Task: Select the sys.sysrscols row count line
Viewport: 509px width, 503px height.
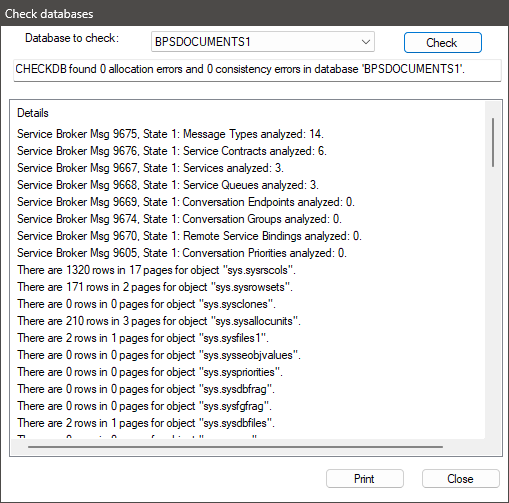Action: pyautogui.click(x=156, y=270)
